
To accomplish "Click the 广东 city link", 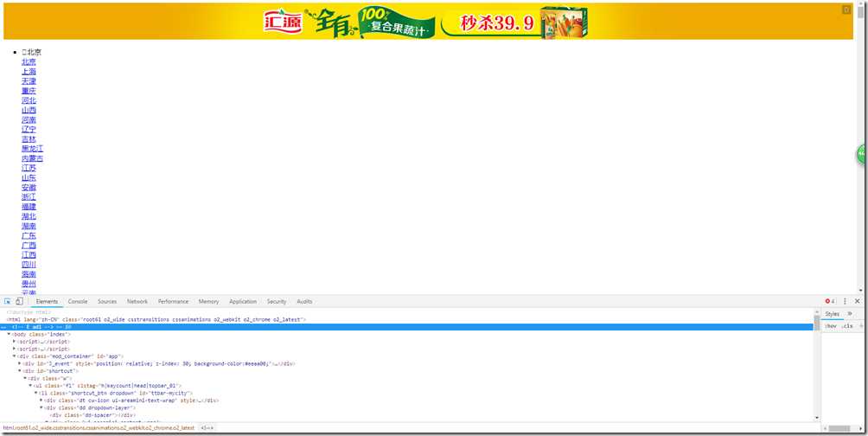I will tap(29, 235).
